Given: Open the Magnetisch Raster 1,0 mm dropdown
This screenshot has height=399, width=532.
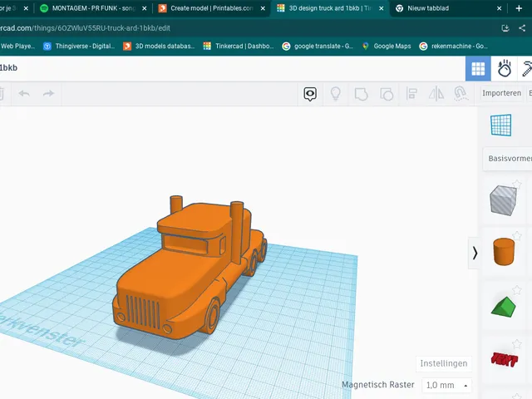Looking at the screenshot, I should coord(446,385).
